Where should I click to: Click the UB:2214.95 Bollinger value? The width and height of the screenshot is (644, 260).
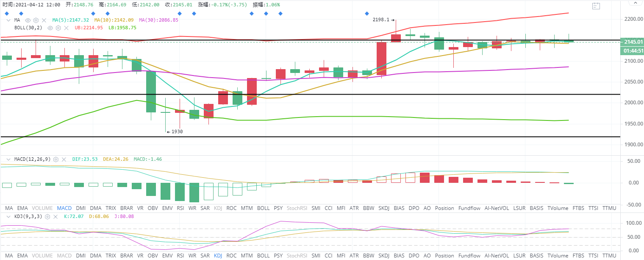coord(89,28)
